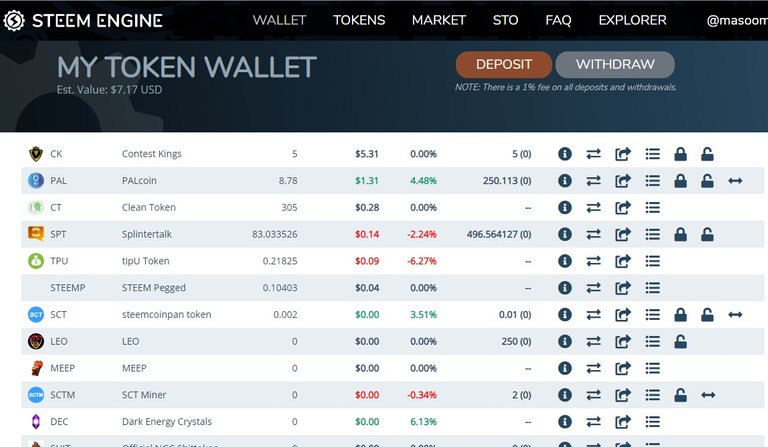Viewport: 768px width, 447px height.
Task: Open Clean Token info icon
Action: 565,208
